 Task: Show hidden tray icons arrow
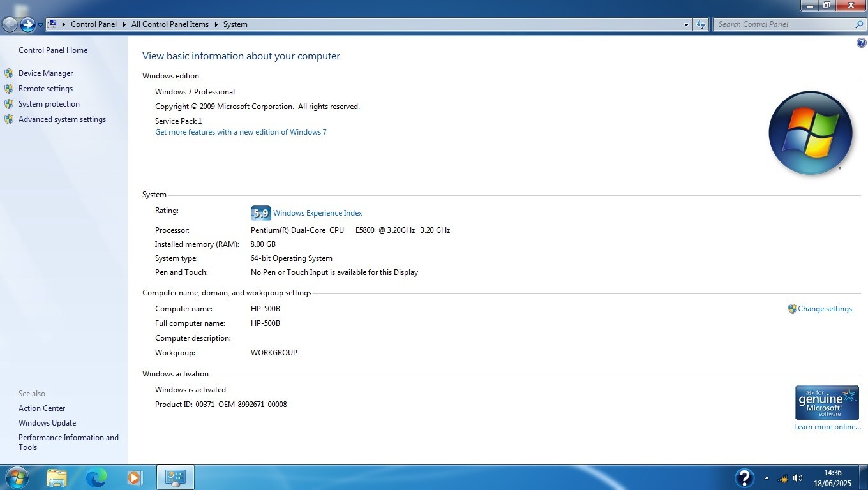coord(767,478)
